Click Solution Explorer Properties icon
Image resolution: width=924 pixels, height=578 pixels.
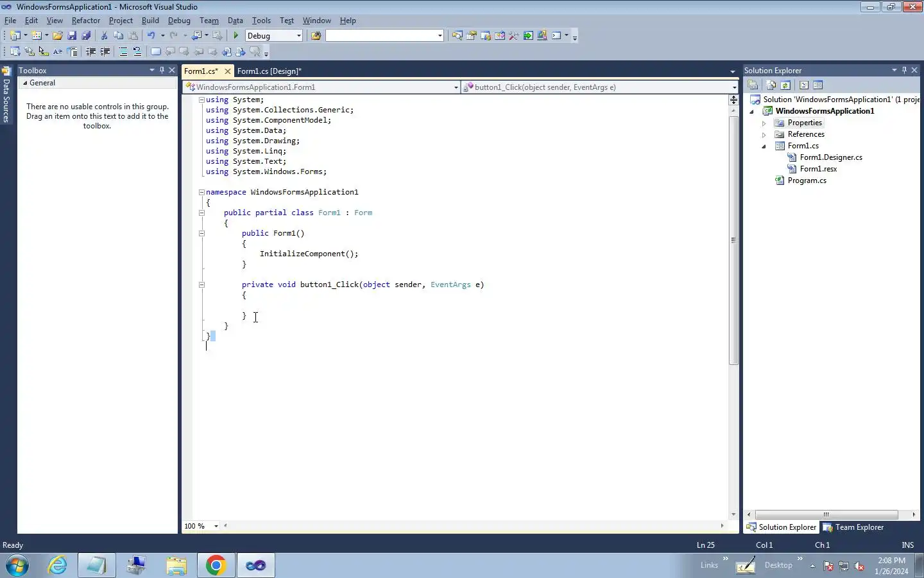pyautogui.click(x=753, y=85)
